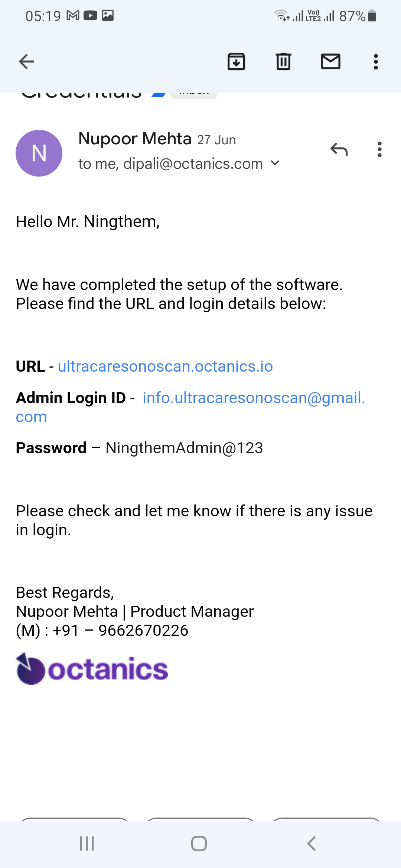
Task: Tap the Gmail notification icon in status bar
Action: [73, 16]
